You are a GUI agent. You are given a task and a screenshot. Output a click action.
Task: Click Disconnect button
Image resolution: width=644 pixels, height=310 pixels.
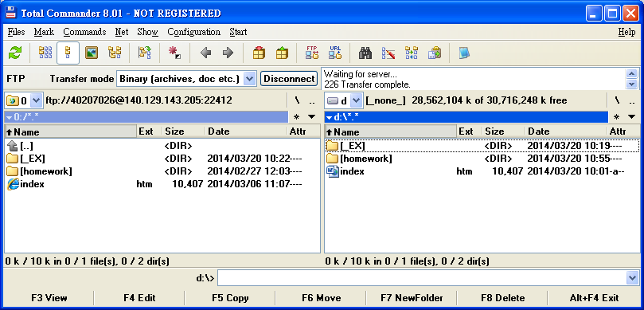289,79
